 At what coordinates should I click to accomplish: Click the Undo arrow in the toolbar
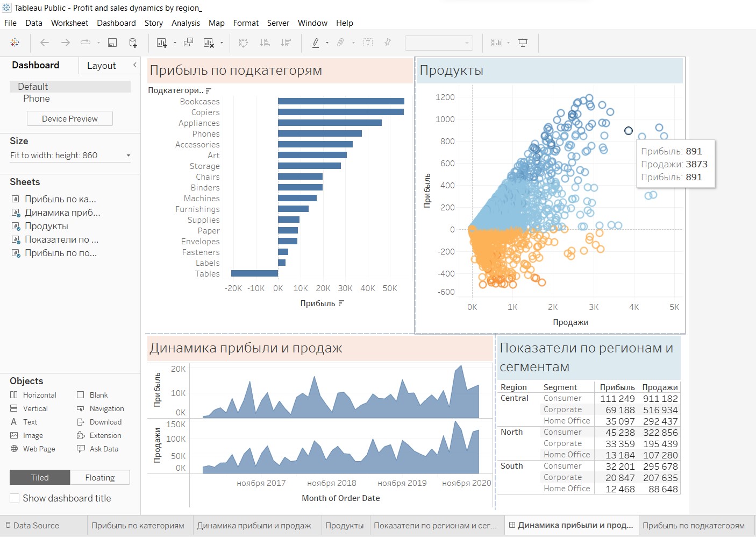45,43
